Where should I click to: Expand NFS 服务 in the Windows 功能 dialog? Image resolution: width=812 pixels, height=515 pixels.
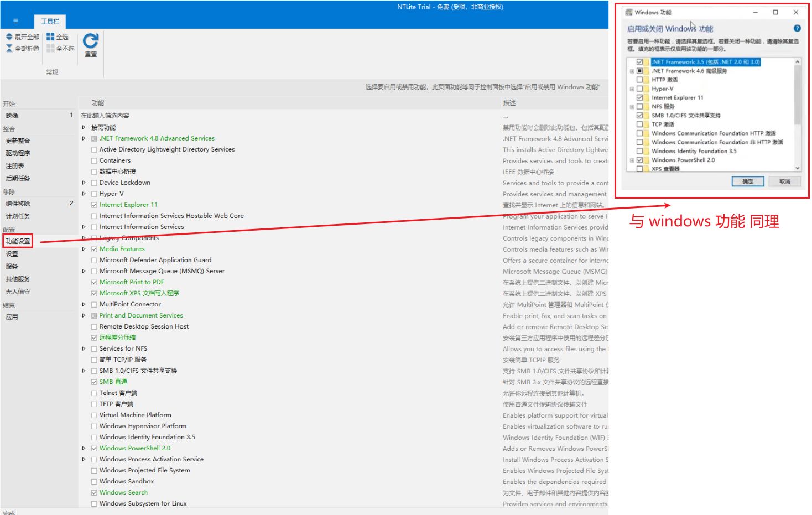(632, 107)
